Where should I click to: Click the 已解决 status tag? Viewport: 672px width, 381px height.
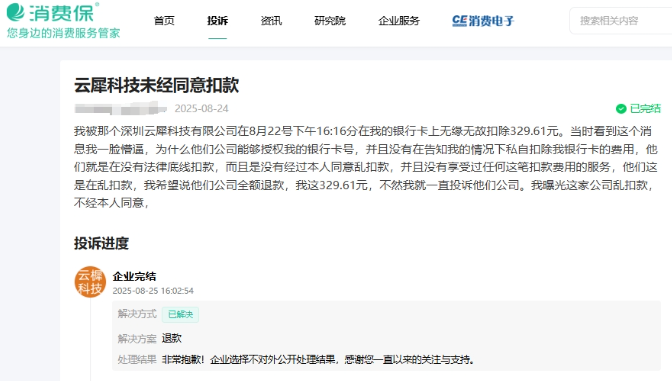[x=180, y=315]
